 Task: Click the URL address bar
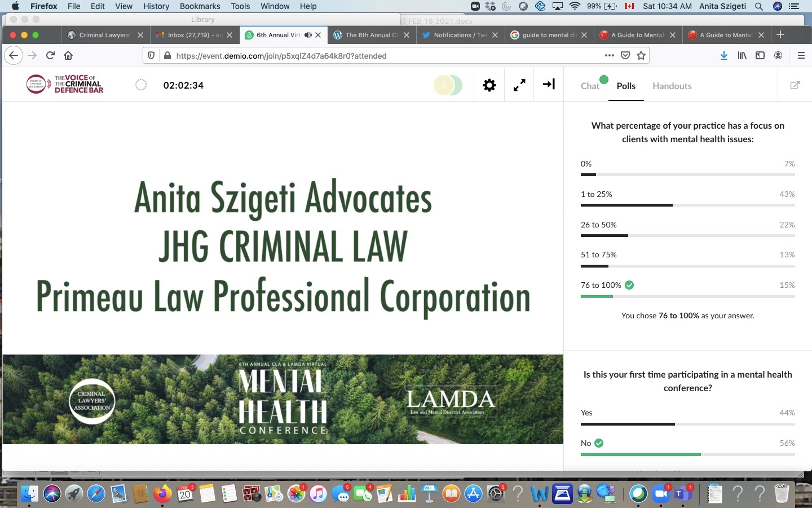pyautogui.click(x=383, y=56)
